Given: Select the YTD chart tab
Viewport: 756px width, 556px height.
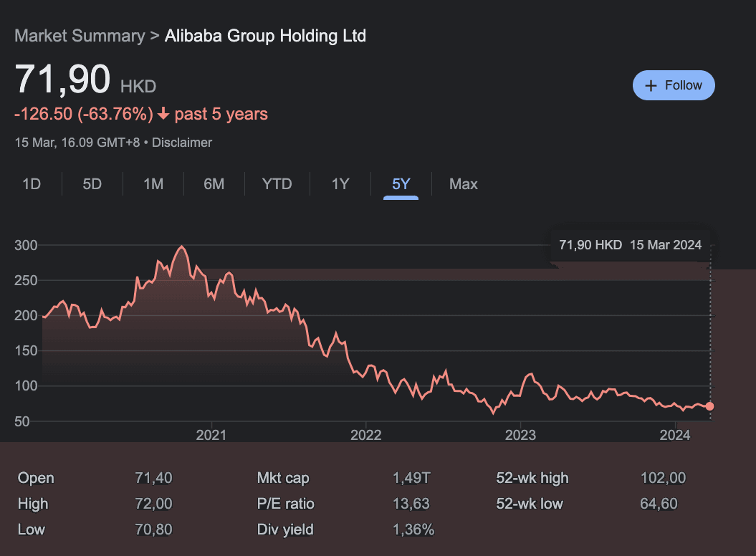Looking at the screenshot, I should [277, 184].
